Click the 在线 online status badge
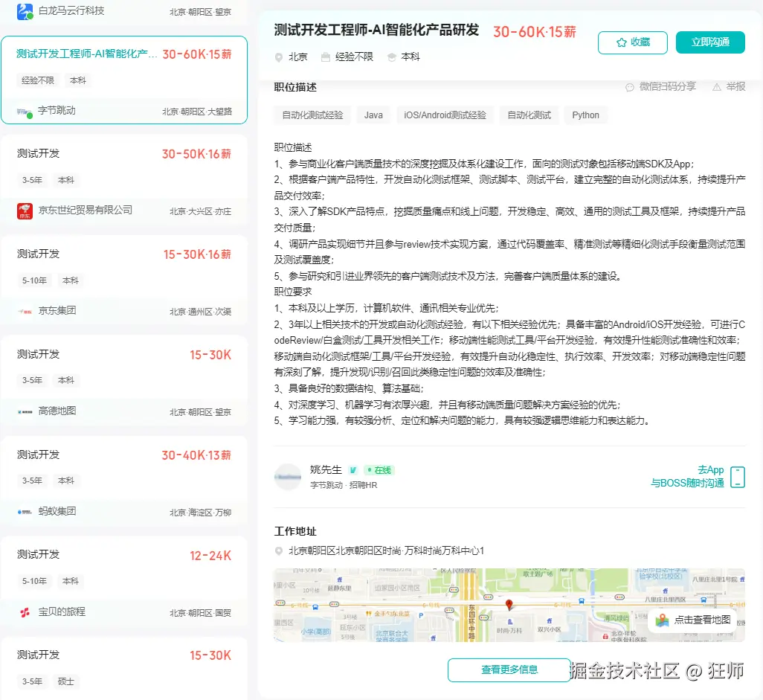 coord(379,470)
